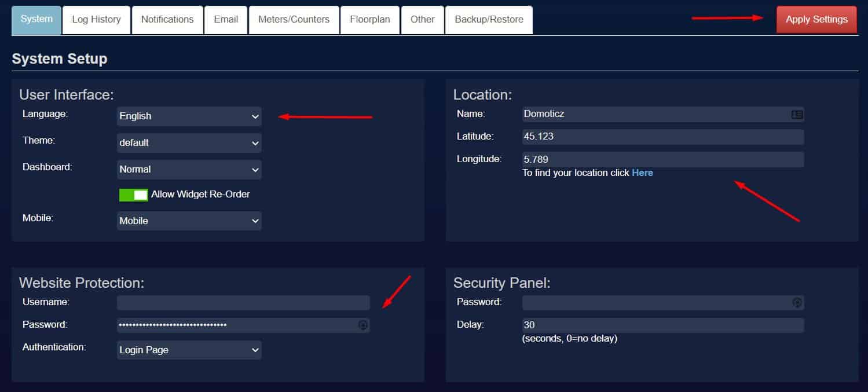Open the Language dropdown showing English
This screenshot has width=868, height=392.
coord(189,116)
